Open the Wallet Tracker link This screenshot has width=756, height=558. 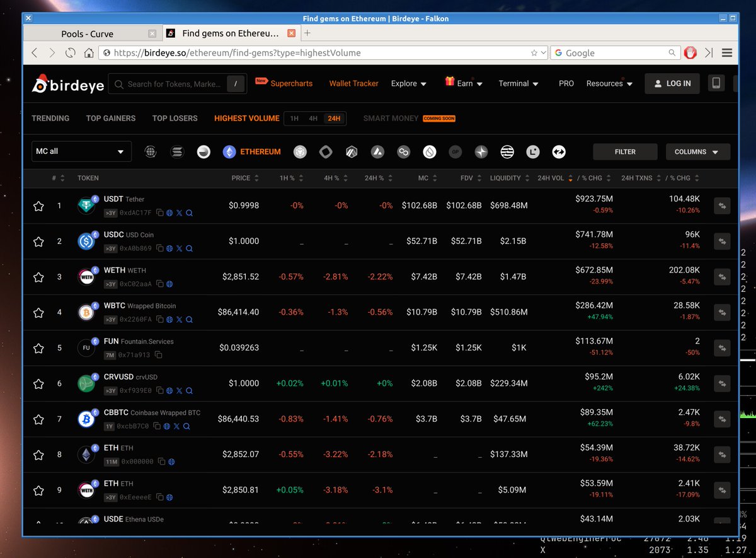coord(353,83)
